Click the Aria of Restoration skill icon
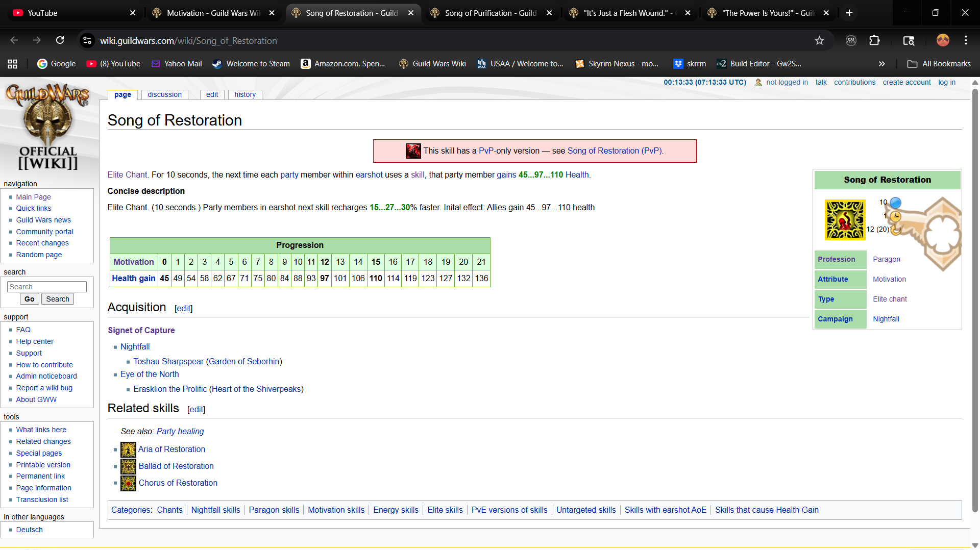 (128, 449)
